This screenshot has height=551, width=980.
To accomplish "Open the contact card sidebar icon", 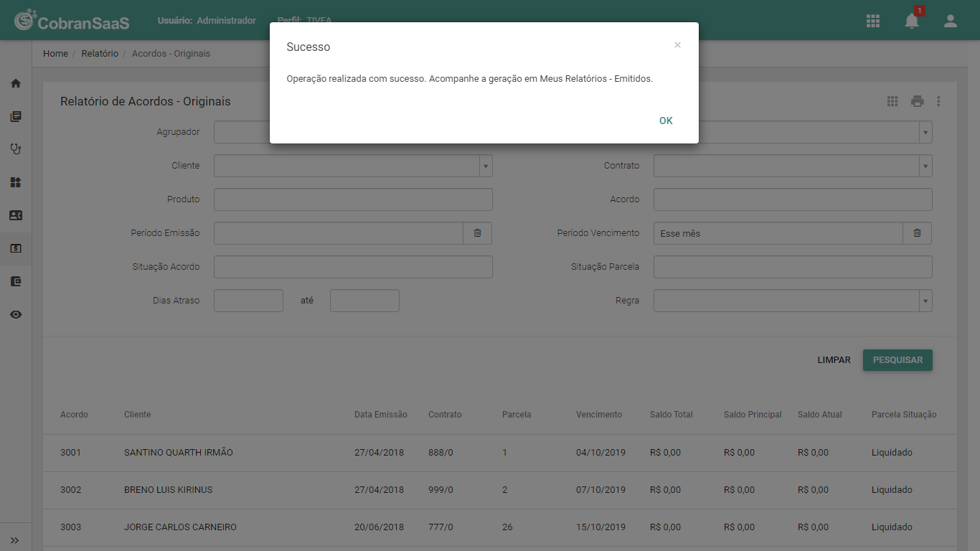I will click(x=16, y=215).
